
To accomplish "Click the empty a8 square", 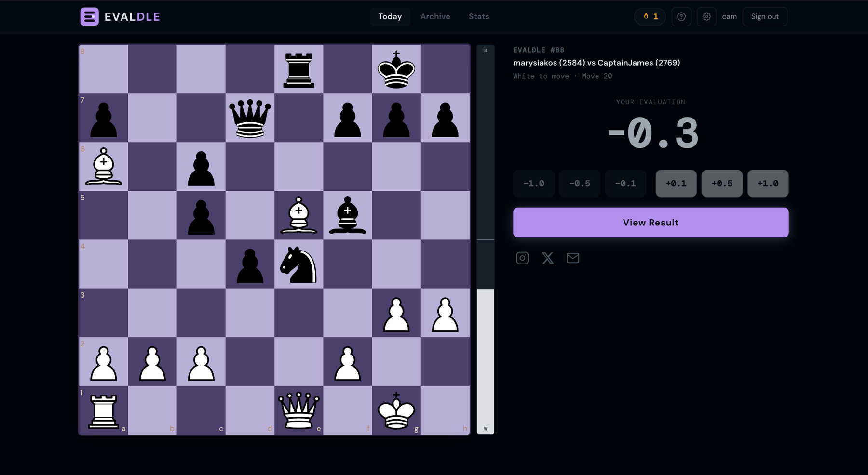I will (x=104, y=69).
